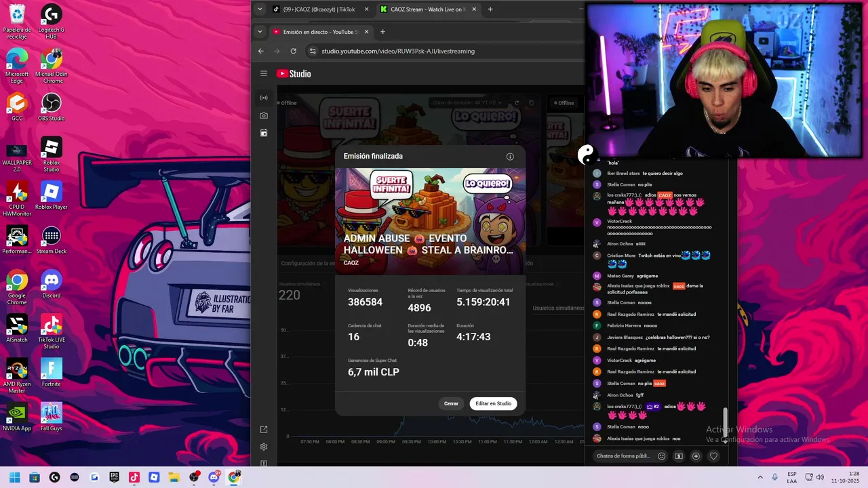Open OBS Studio desktop shortcut
Viewport: 868px width, 488px height.
[51, 107]
